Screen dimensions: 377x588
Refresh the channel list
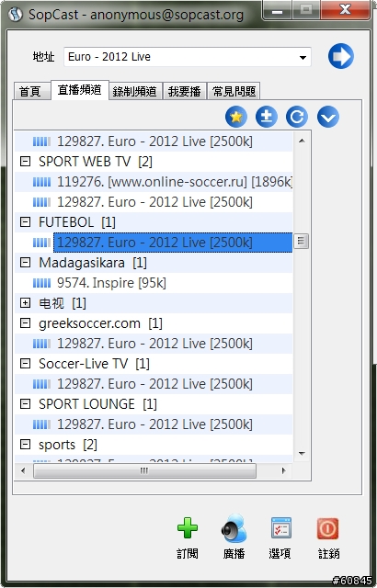tap(297, 117)
